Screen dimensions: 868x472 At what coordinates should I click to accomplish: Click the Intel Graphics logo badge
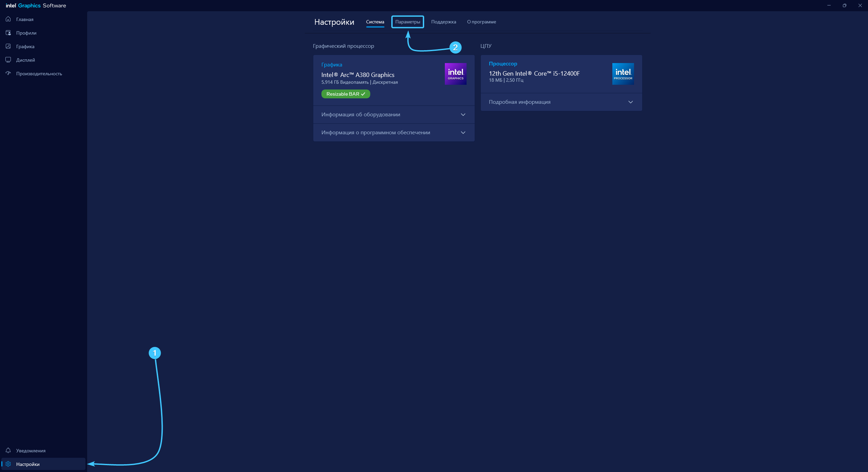click(x=455, y=74)
